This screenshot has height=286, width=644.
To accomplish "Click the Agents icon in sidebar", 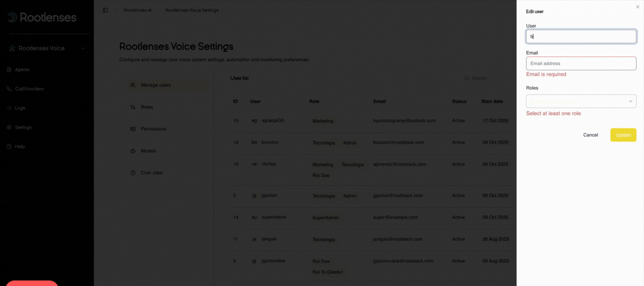I will pos(9,70).
